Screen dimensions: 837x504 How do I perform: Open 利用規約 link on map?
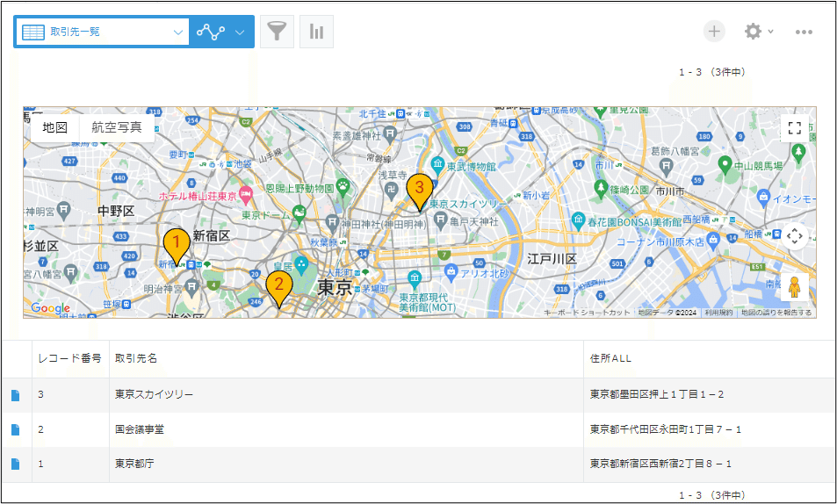click(718, 313)
